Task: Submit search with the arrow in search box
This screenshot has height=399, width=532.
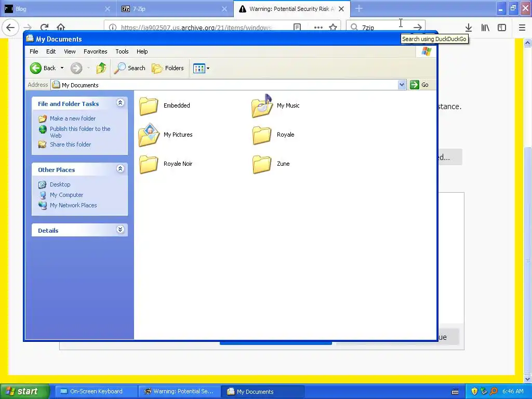Action: [418, 27]
